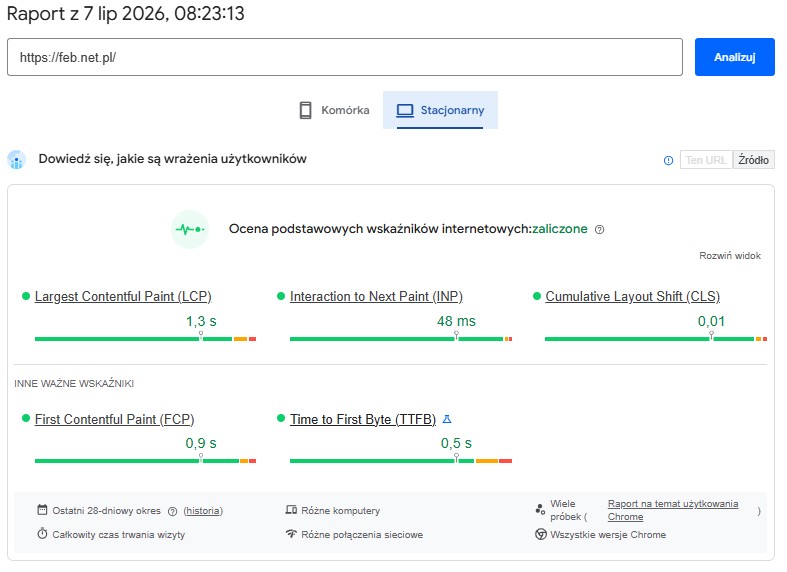The height and width of the screenshot is (572, 787).
Task: Click the desktop monitor icon
Action: [405, 110]
